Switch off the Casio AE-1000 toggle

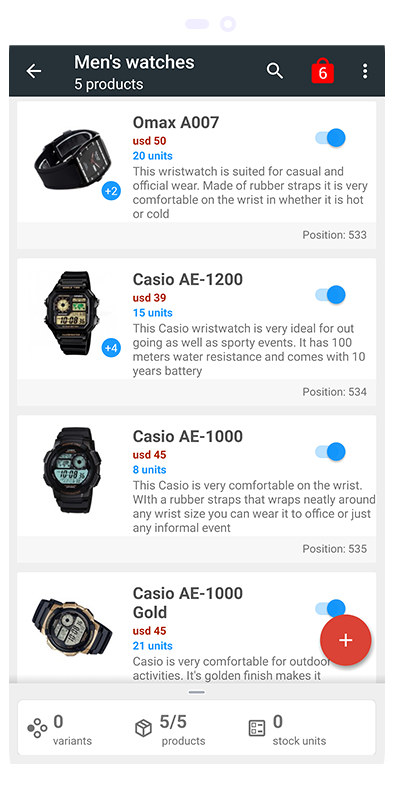(331, 452)
